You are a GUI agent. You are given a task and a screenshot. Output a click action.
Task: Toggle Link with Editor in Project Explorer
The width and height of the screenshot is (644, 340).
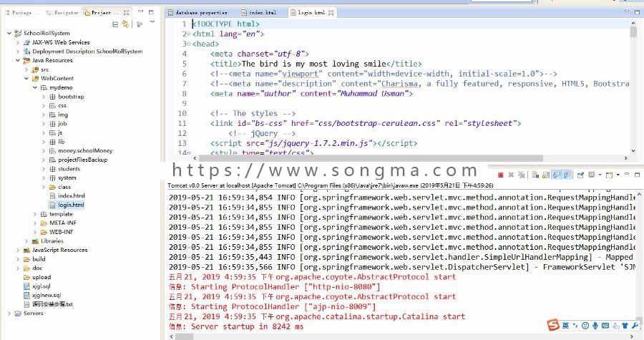pyautogui.click(x=125, y=24)
